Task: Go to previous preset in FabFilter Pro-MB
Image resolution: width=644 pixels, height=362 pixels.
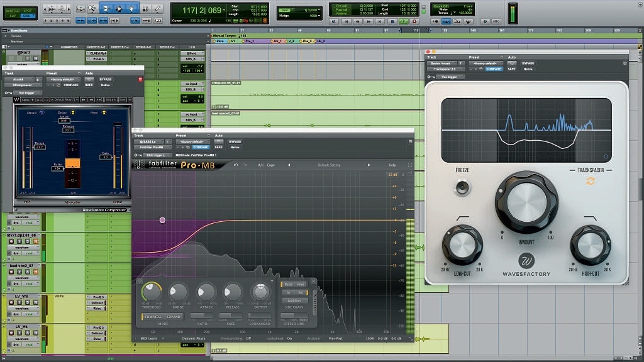Action: [289, 165]
